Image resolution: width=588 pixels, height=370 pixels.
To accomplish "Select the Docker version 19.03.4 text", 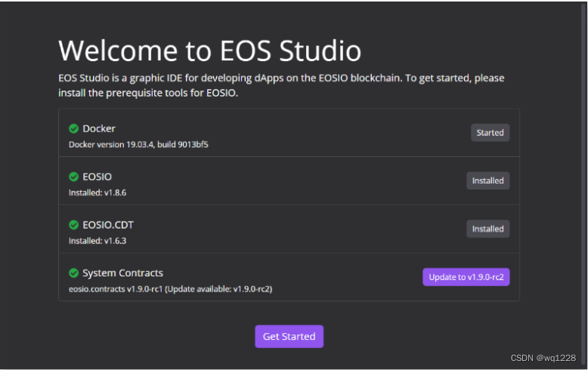I will point(138,144).
